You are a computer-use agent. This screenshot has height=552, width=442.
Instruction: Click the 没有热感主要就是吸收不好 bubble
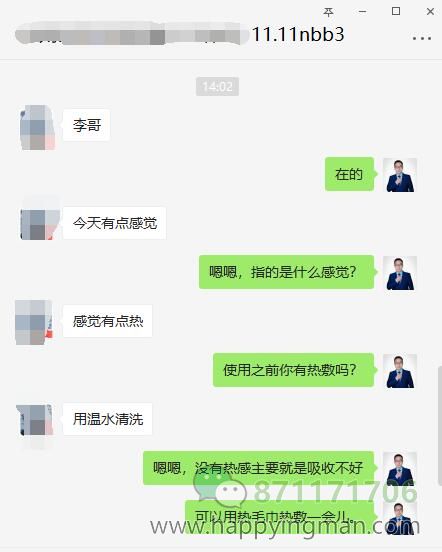tap(258, 468)
